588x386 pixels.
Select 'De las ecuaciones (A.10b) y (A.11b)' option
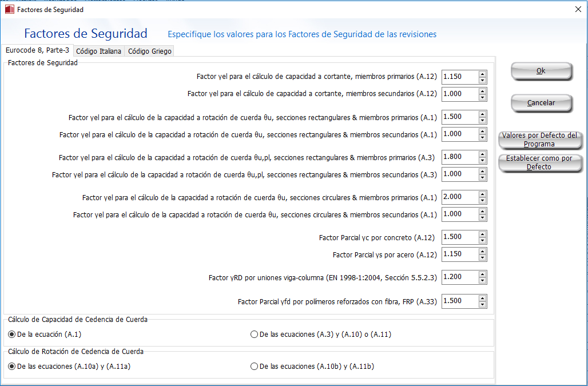(255, 367)
